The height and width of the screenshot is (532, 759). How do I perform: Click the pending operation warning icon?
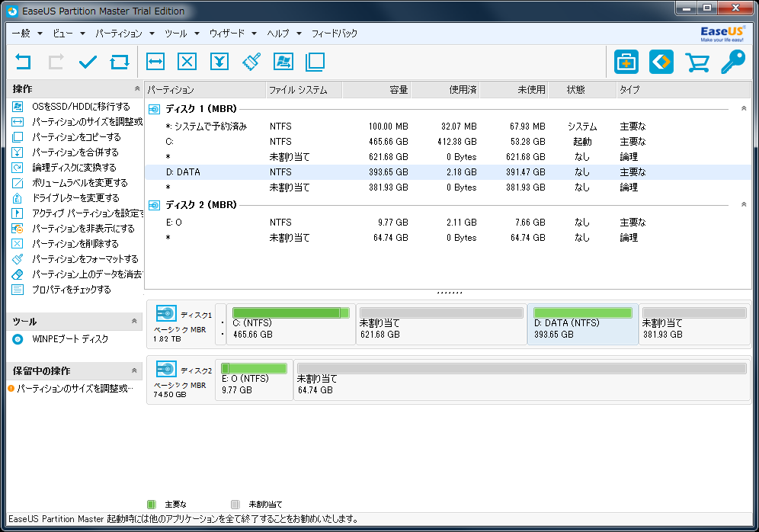(11, 388)
